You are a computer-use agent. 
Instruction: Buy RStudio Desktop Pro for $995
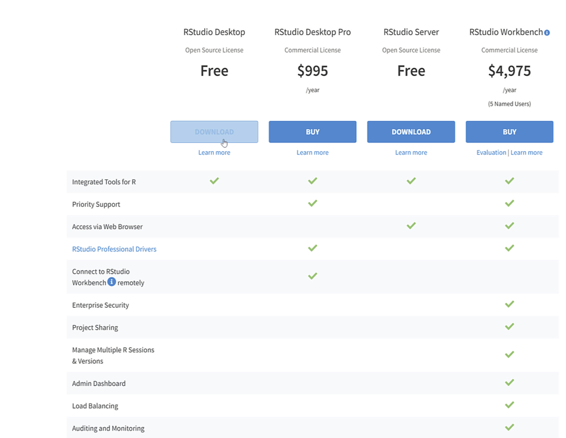point(313,132)
